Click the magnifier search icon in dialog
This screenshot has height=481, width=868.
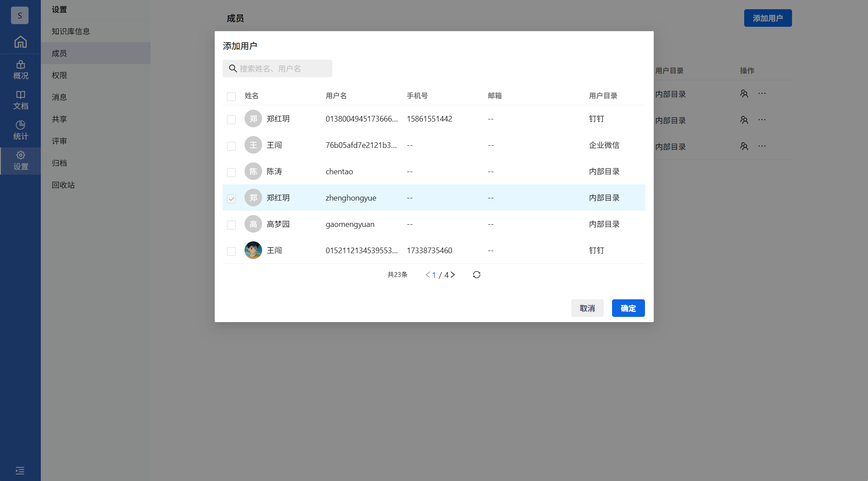[x=233, y=68]
